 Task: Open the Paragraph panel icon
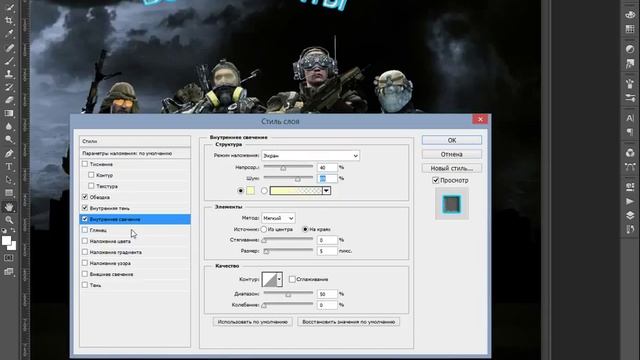[630, 132]
